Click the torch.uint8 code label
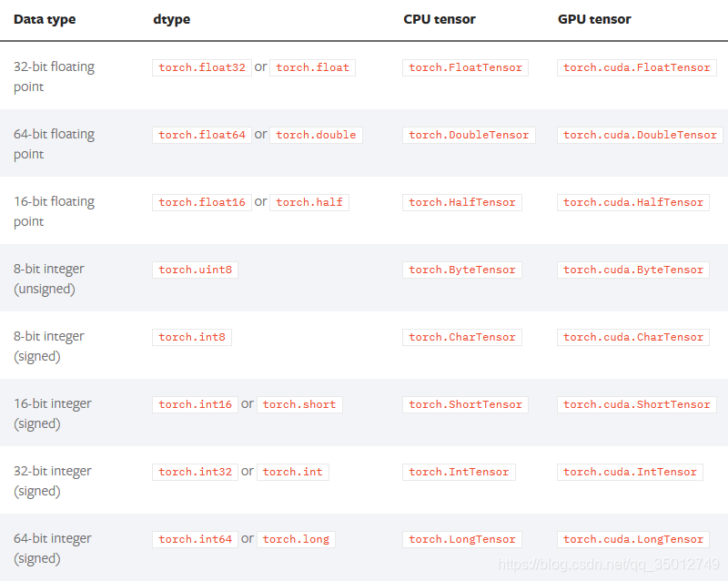The width and height of the screenshot is (728, 581). click(x=195, y=270)
